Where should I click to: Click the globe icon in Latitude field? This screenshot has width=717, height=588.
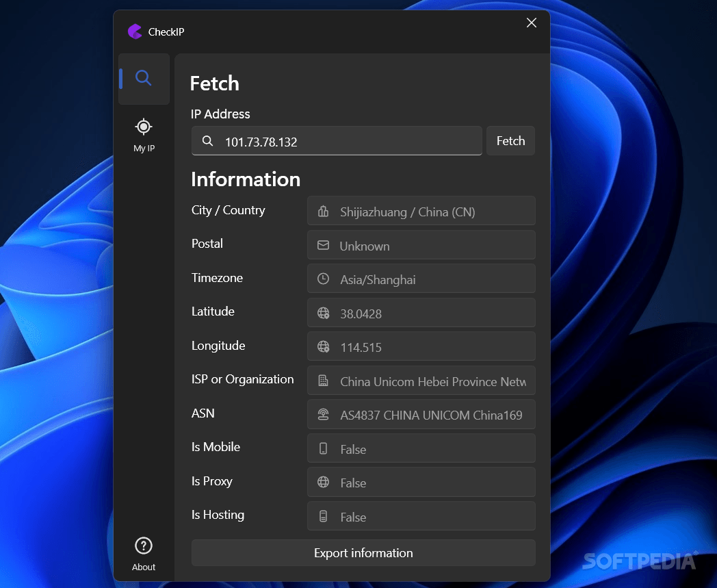pos(324,313)
